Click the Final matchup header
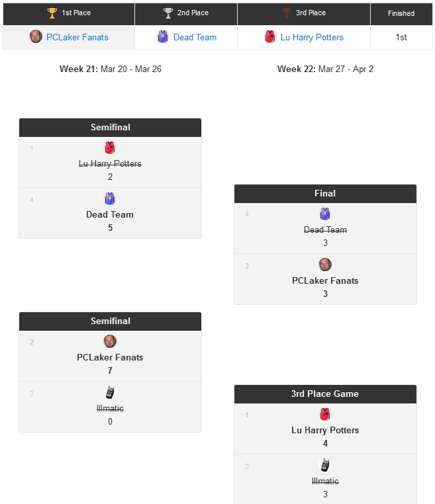435x504 pixels. 325,194
